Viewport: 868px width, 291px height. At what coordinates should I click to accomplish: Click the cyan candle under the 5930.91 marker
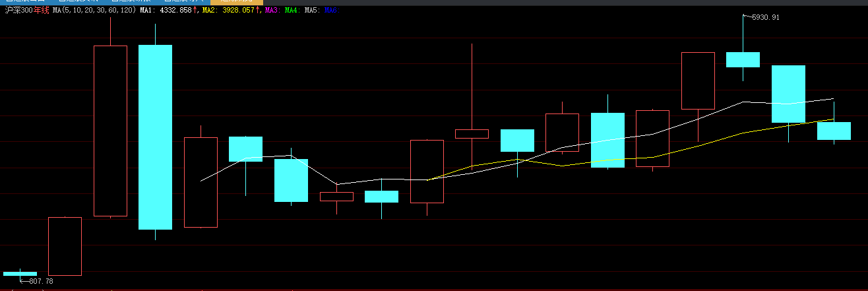tap(743, 59)
